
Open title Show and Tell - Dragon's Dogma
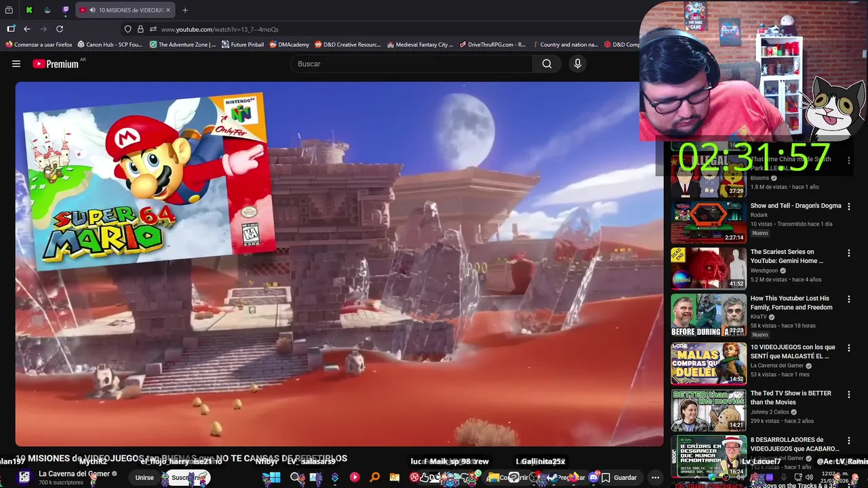[x=795, y=205]
